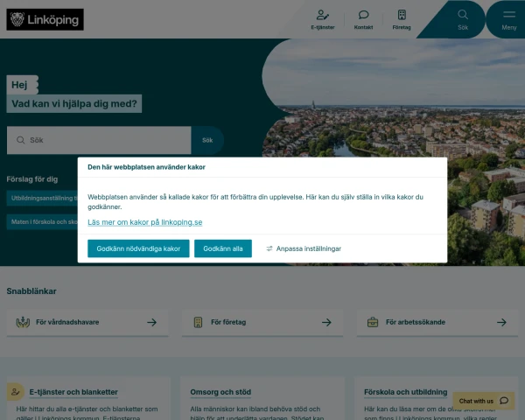525x420 pixels.
Task: Click Godkänn alla button
Action: pyautogui.click(x=223, y=248)
